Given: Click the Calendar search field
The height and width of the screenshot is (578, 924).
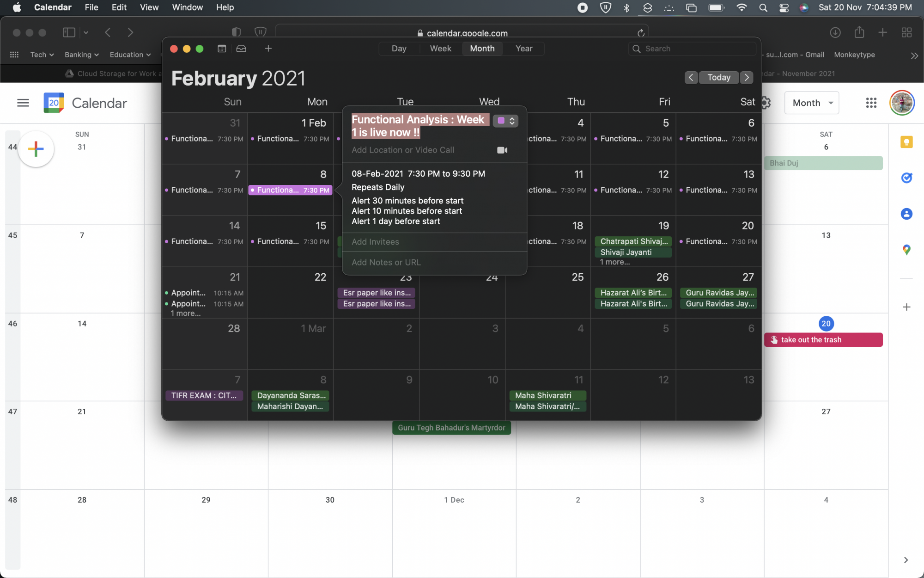Looking at the screenshot, I should (x=692, y=49).
